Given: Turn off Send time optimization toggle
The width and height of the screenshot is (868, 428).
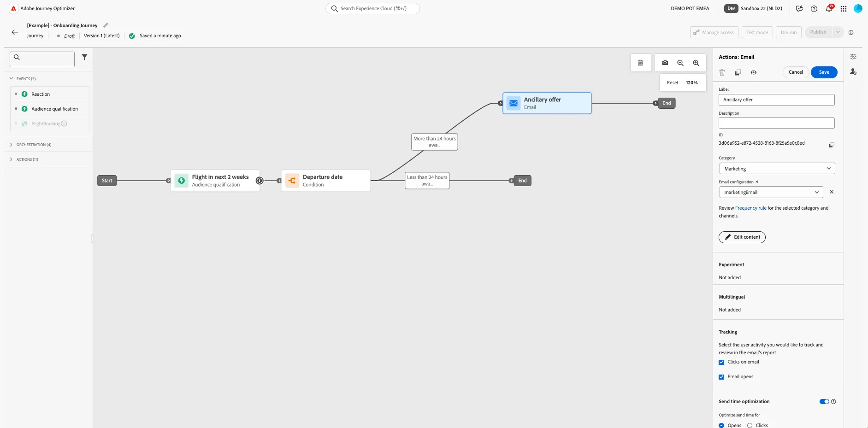Looking at the screenshot, I should pos(824,401).
